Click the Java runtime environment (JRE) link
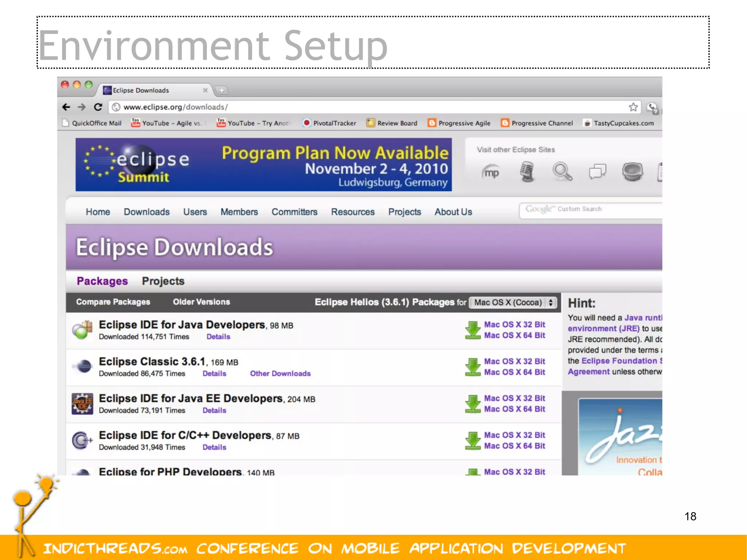 (615, 323)
